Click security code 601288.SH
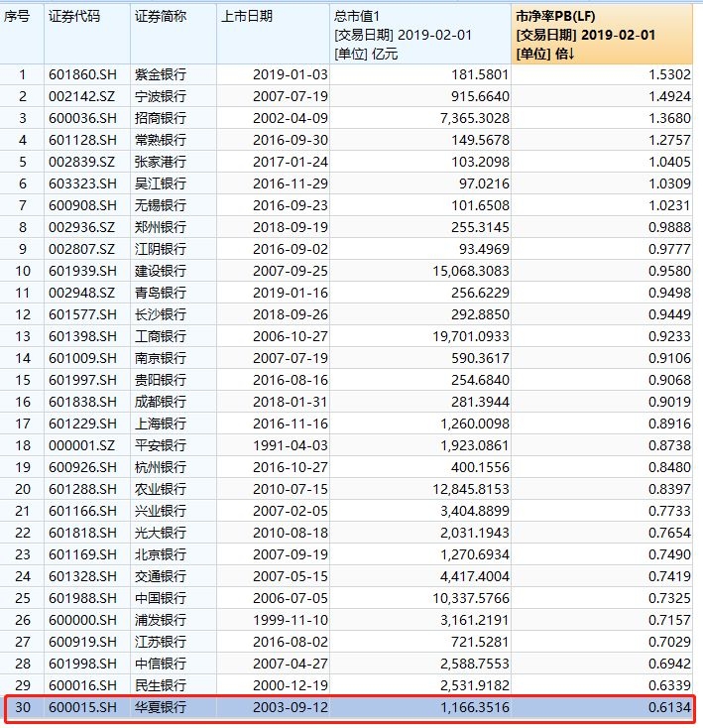Viewport: 703px width, 728px height. click(82, 489)
